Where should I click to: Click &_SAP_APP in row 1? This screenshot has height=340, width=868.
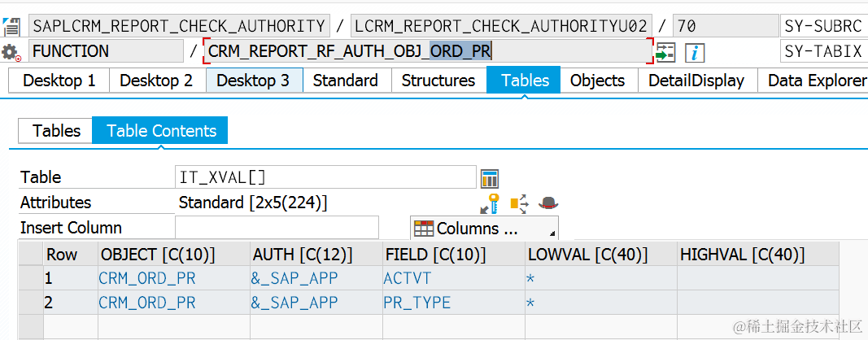[x=316, y=278]
